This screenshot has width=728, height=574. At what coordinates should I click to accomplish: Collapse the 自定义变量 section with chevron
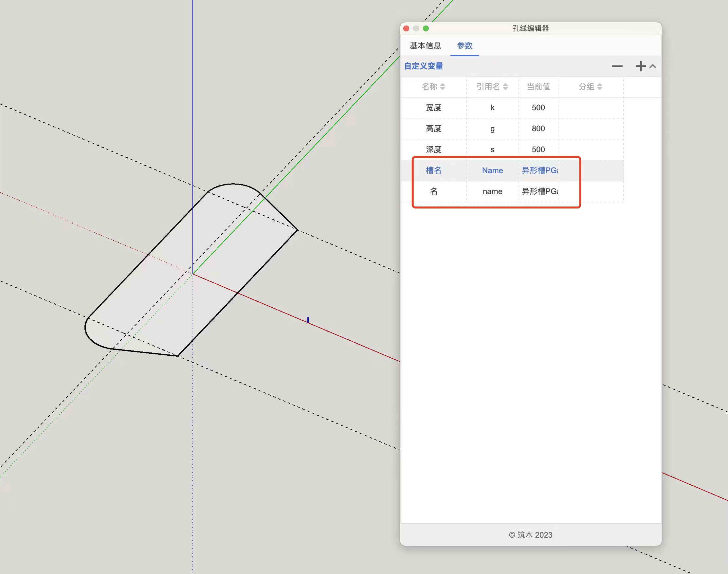coord(653,66)
